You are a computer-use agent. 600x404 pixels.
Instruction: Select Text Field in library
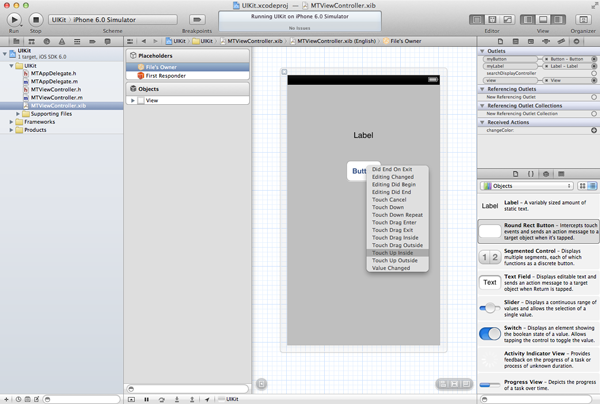[x=538, y=283]
